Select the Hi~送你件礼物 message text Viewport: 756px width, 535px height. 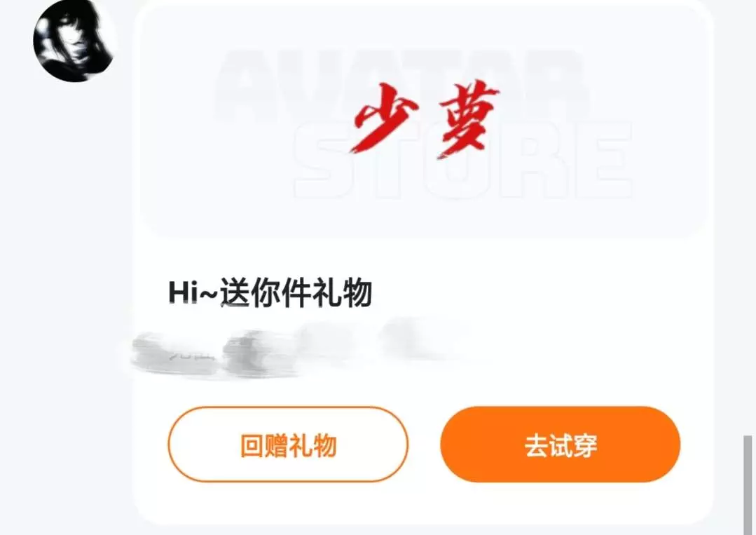(x=270, y=293)
